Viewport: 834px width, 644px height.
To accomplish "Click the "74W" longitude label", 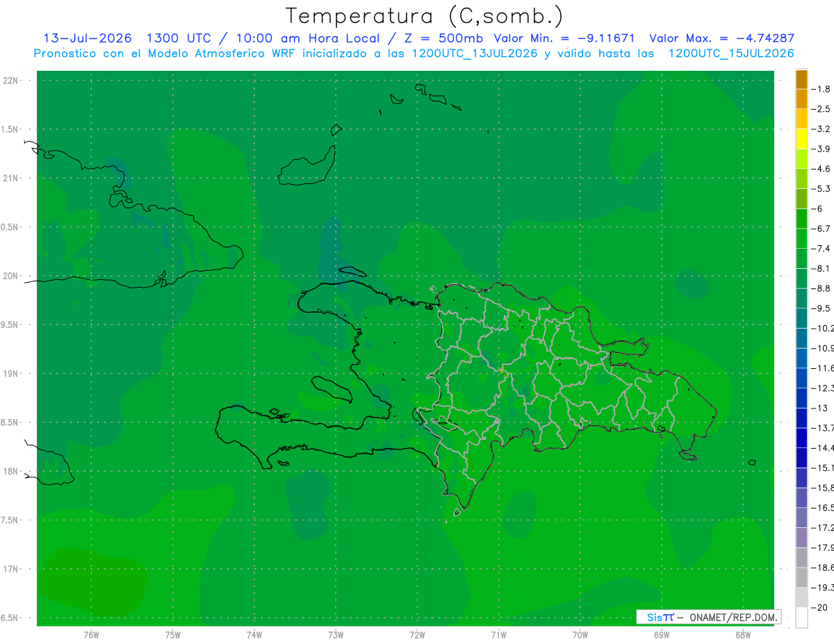I will [x=254, y=634].
